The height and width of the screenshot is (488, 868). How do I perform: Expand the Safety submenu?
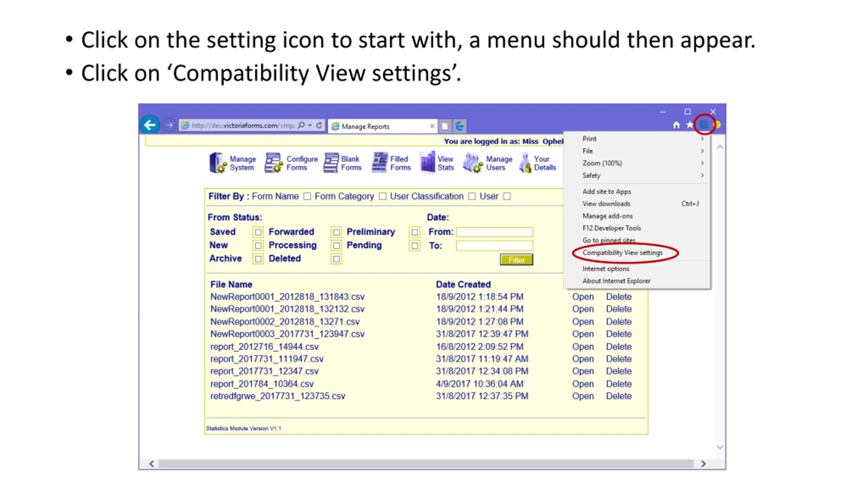point(637,175)
